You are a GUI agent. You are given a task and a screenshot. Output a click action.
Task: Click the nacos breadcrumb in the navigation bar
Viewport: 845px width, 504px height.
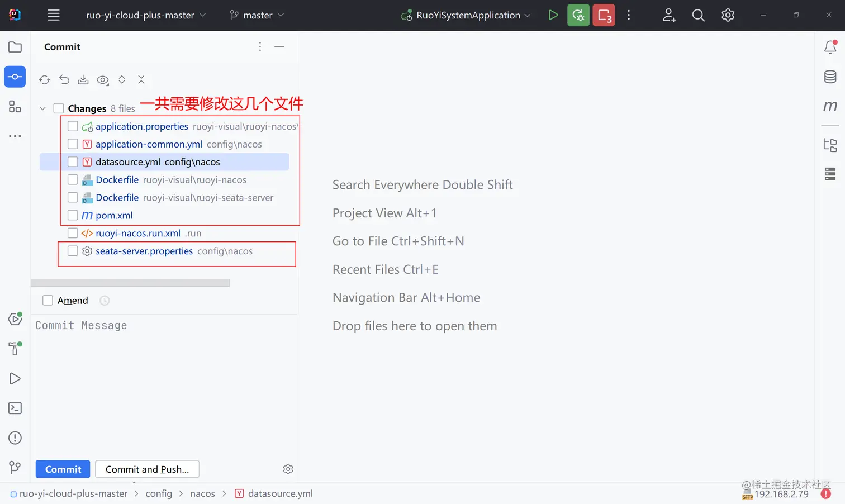(x=202, y=494)
